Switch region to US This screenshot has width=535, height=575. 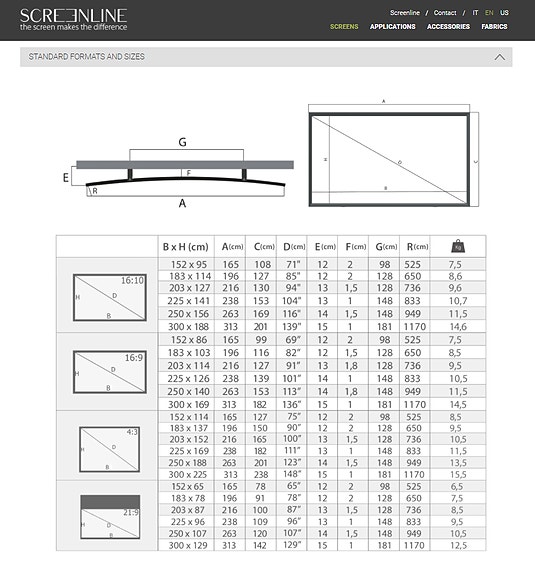coord(504,13)
